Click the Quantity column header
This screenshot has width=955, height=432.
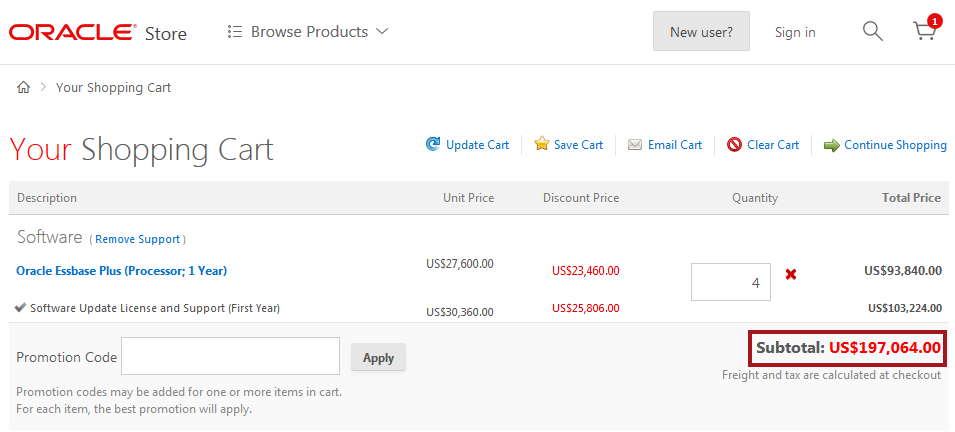tap(755, 198)
